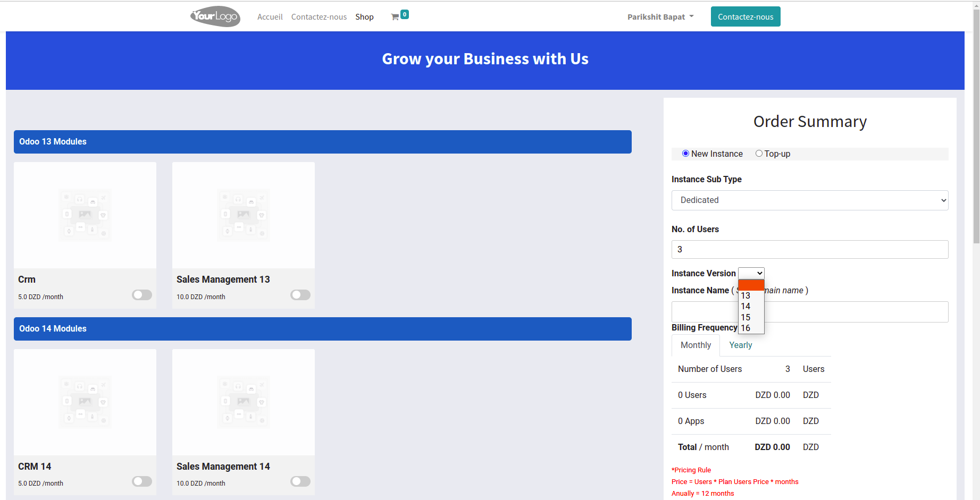Screen dimensions: 980x500
Task: Select the New Instance radio button
Action: point(686,154)
